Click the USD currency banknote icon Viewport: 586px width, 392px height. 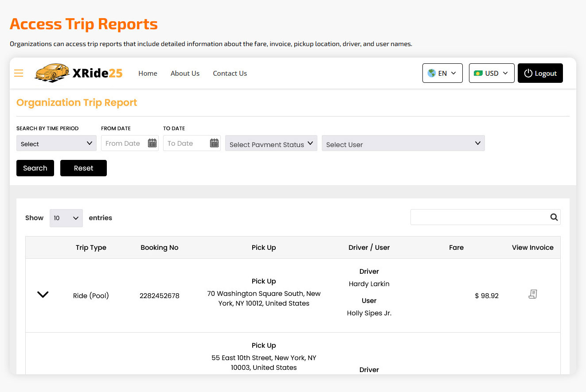pos(478,73)
